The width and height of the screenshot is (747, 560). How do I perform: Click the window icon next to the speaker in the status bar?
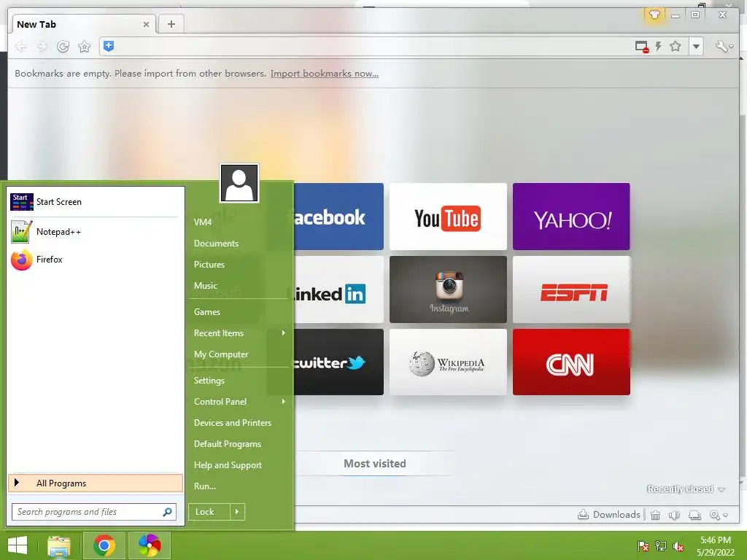pyautogui.click(x=694, y=515)
